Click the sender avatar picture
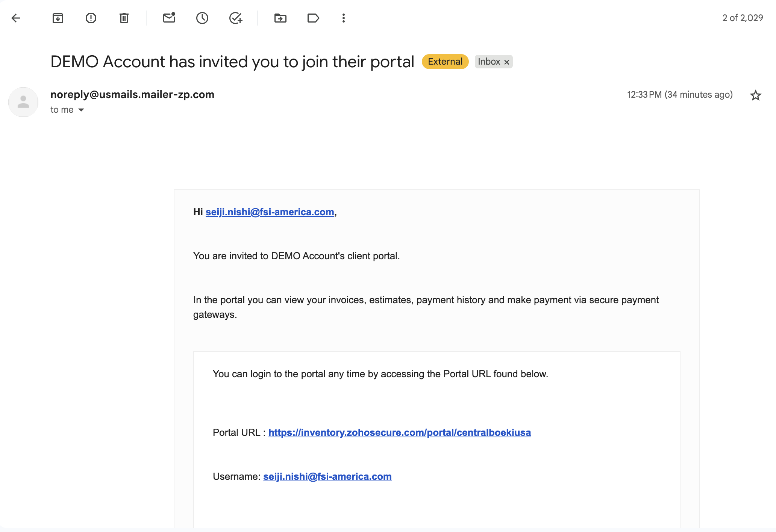The width and height of the screenshot is (776, 532). pyautogui.click(x=23, y=102)
